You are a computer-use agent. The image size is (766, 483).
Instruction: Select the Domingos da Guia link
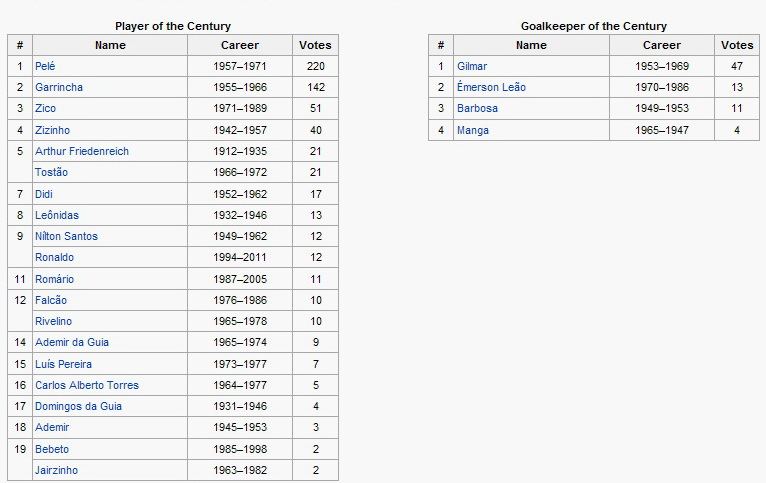click(x=78, y=406)
